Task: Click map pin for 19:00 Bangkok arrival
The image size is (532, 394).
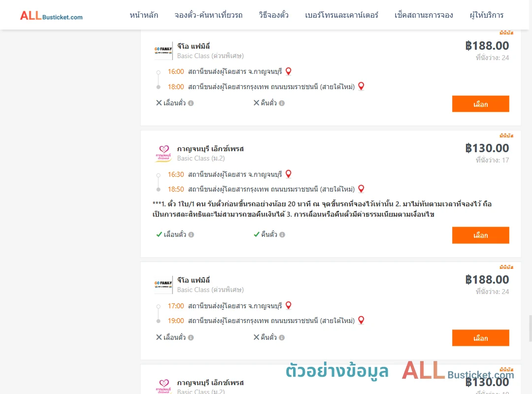Action: click(361, 320)
